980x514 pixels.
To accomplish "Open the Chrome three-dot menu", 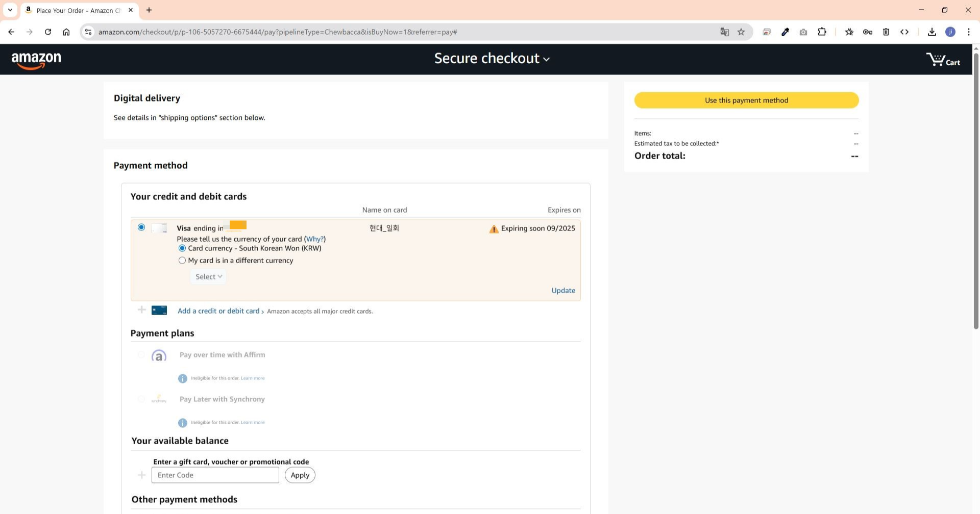I will (969, 32).
